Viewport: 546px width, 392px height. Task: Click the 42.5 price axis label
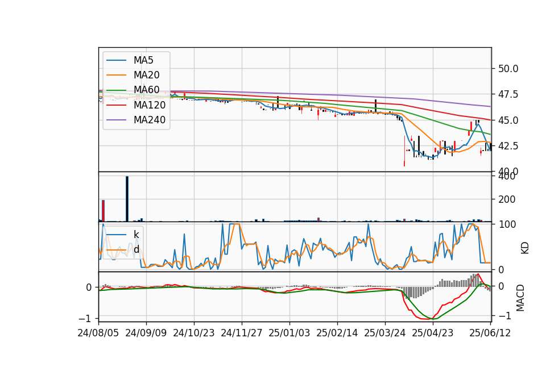(508, 146)
